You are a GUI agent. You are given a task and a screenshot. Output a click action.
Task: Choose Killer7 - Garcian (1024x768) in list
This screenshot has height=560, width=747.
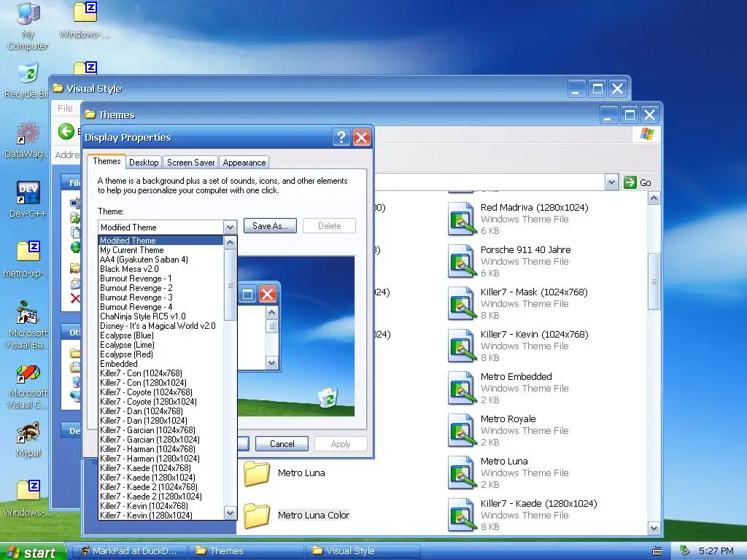pos(161,430)
